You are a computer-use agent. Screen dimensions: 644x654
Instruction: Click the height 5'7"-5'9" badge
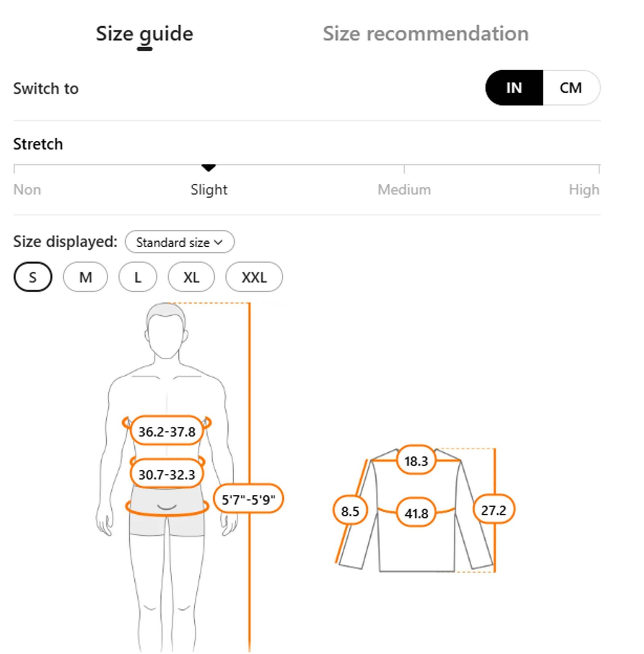[x=248, y=500]
